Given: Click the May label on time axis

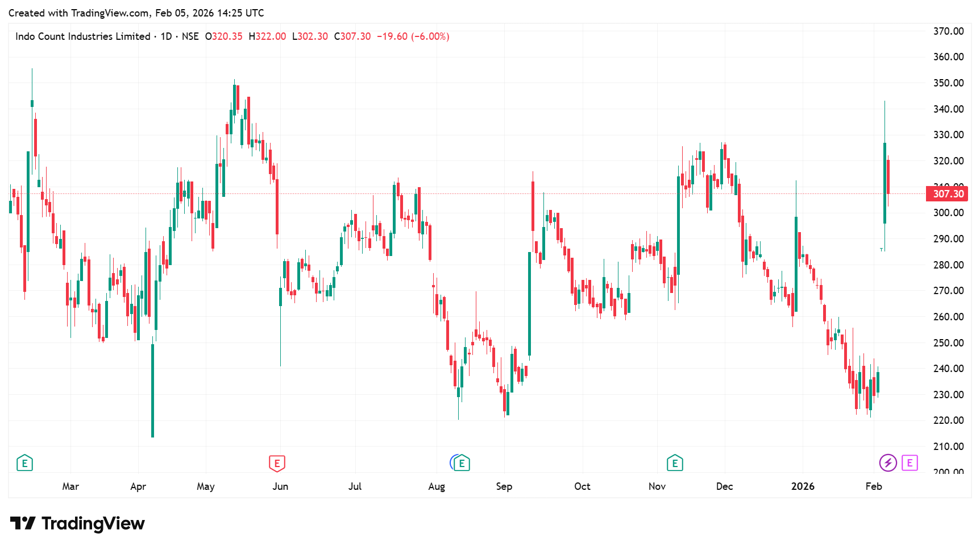Looking at the screenshot, I should coord(206,486).
